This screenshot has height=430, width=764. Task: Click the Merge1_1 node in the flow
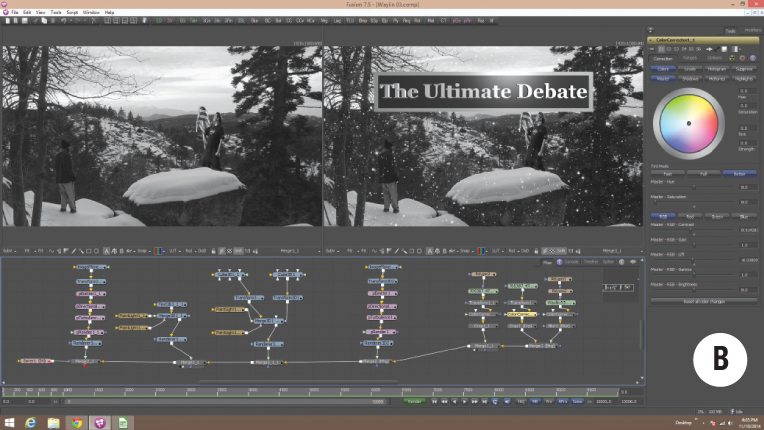coord(484,346)
